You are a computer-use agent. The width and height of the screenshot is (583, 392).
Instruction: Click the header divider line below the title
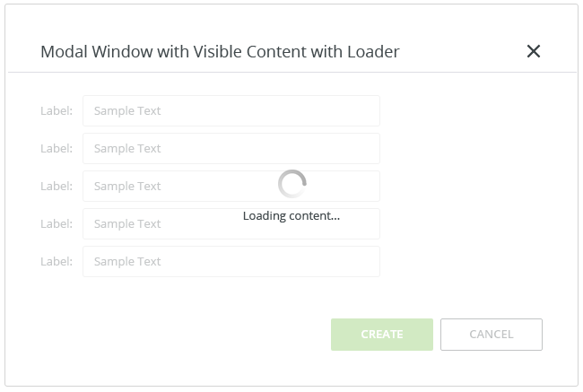(x=292, y=72)
